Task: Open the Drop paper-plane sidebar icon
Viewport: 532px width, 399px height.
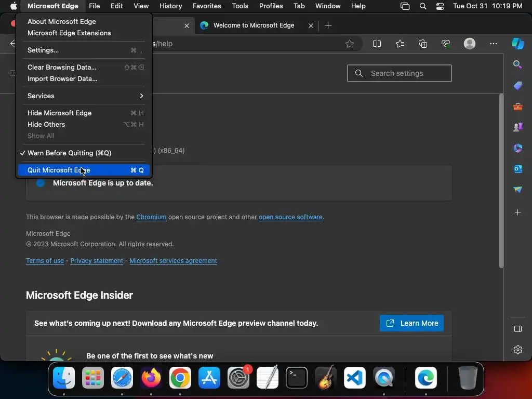Action: 518,189
